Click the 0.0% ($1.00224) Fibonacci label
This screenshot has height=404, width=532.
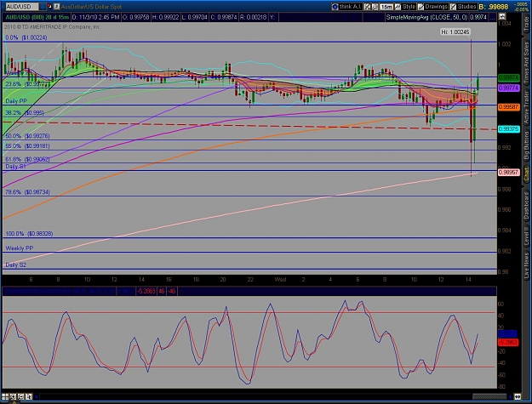(x=26, y=37)
